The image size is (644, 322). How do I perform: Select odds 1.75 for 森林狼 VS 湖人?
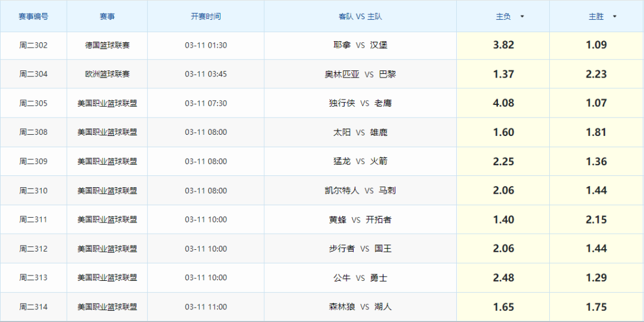[x=597, y=307]
